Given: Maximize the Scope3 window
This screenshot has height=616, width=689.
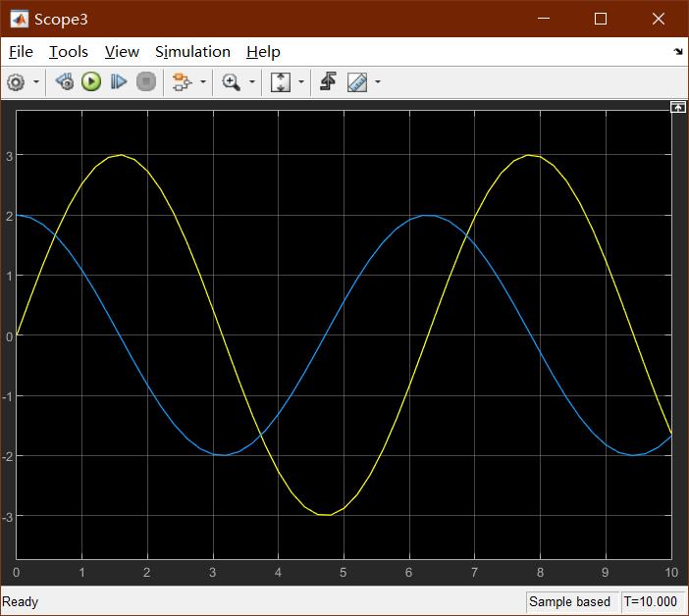Looking at the screenshot, I should [601, 19].
